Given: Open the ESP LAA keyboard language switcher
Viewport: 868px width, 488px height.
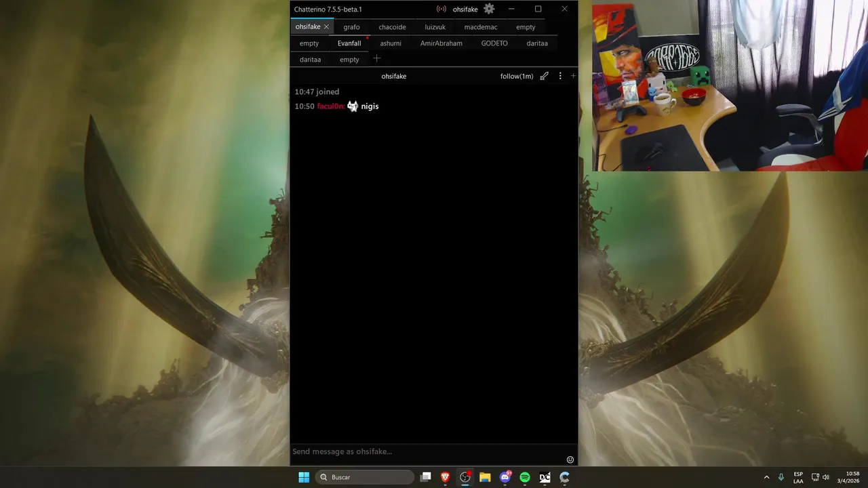Looking at the screenshot, I should [x=798, y=477].
